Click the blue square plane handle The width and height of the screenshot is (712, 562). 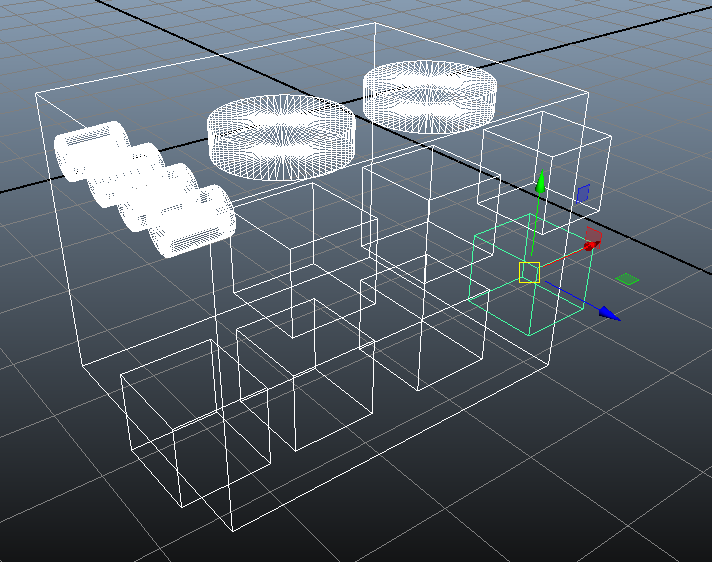point(583,194)
